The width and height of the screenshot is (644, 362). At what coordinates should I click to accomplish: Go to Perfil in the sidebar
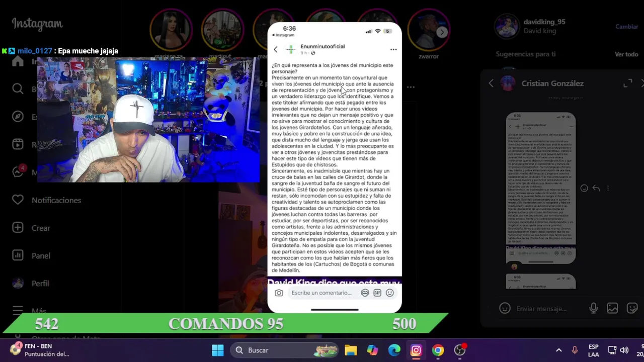[31, 283]
